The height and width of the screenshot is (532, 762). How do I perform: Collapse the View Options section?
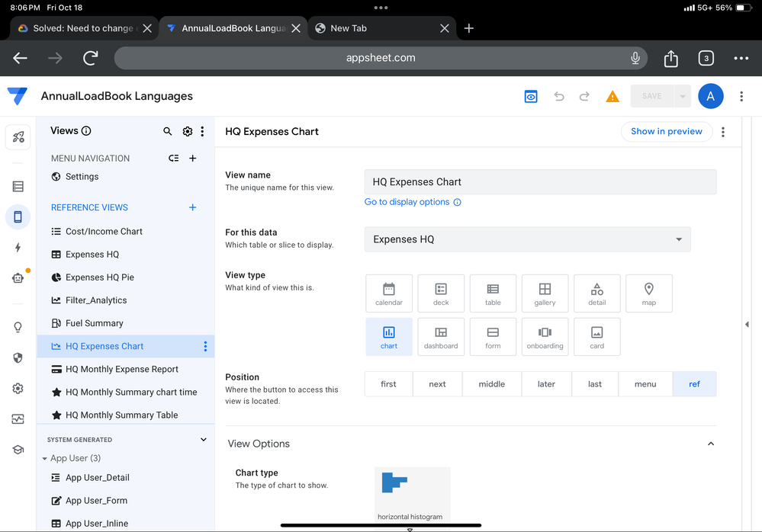click(x=710, y=444)
